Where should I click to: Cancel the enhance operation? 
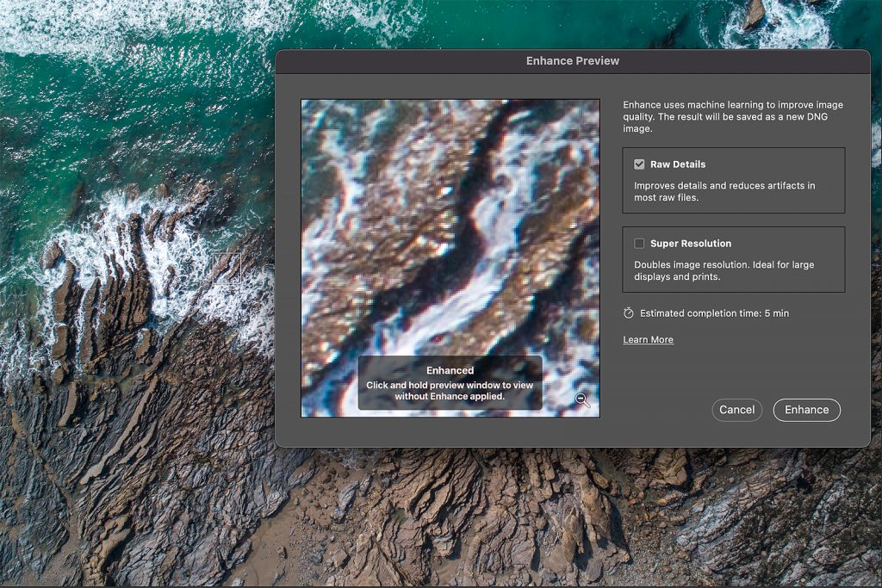[x=737, y=410]
